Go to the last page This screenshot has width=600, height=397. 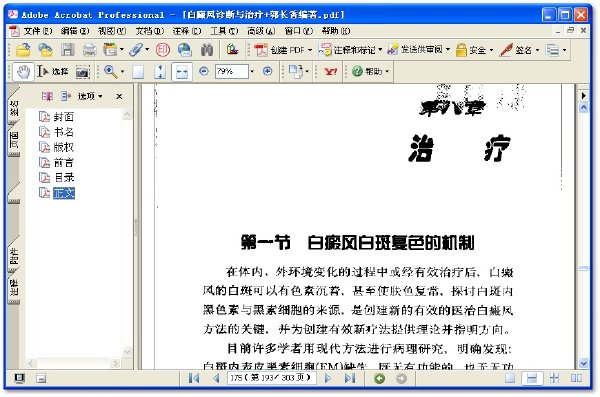(x=350, y=378)
